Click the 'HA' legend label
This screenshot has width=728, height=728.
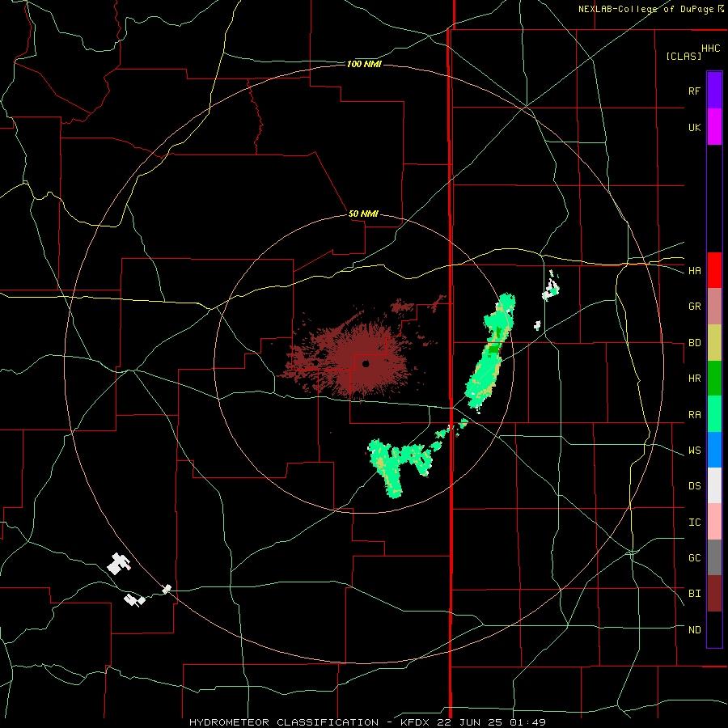pos(694,271)
